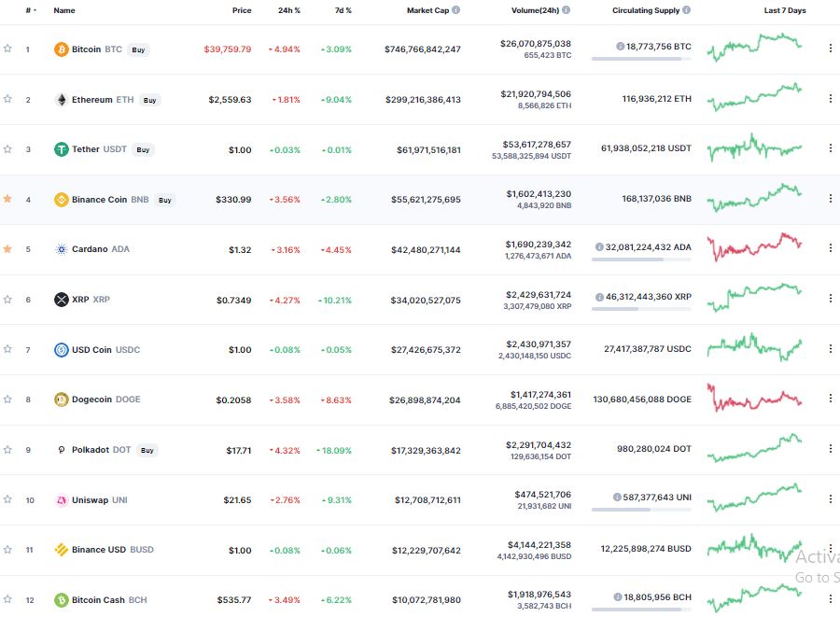Open Binance Coin row three-dot menu
The height and width of the screenshot is (617, 840).
click(831, 198)
